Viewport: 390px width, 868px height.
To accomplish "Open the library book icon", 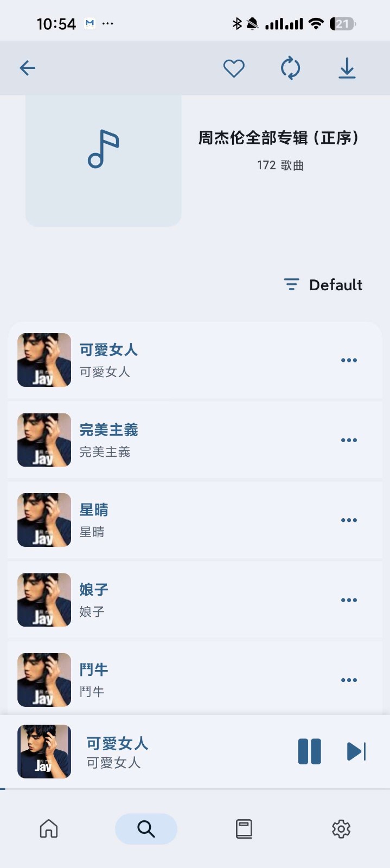I will coord(243,828).
